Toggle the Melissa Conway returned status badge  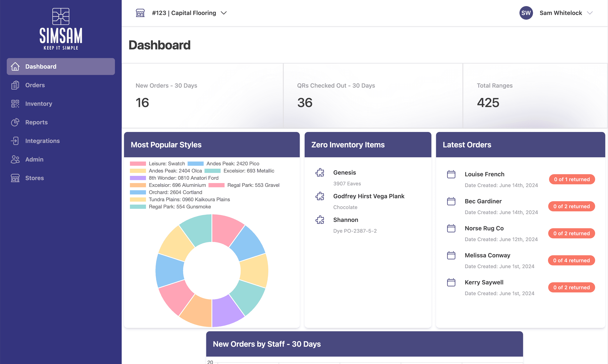(x=571, y=260)
